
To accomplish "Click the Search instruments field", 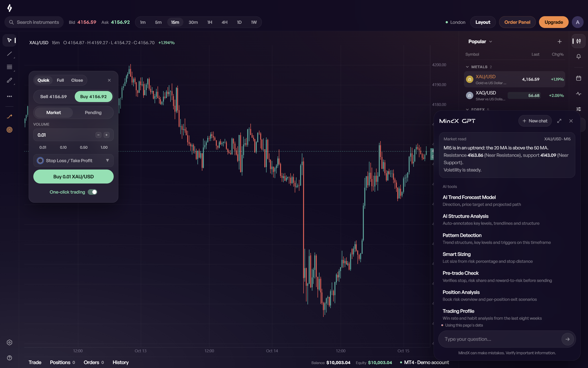I will pos(34,22).
